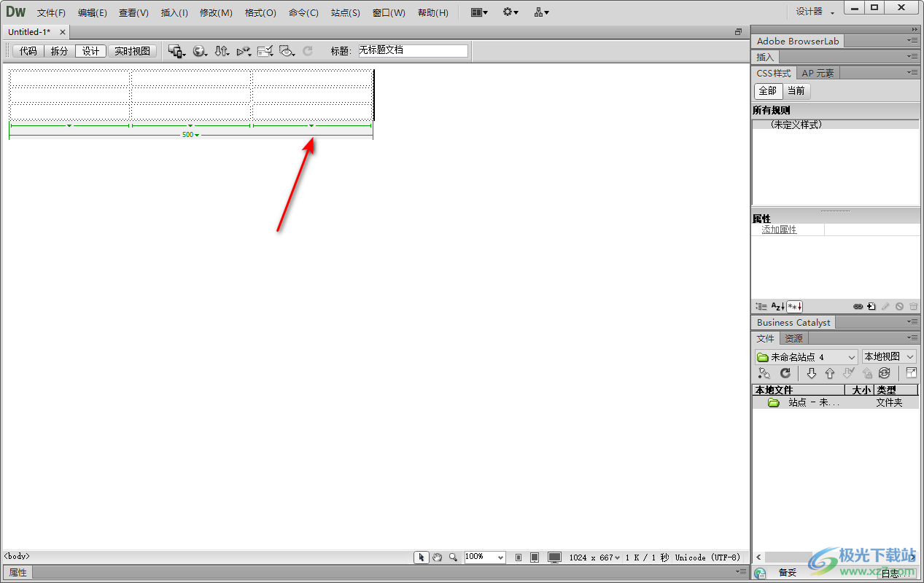Image resolution: width=924 pixels, height=583 pixels.
Task: Switch to 拆分 split view
Action: pyautogui.click(x=59, y=51)
